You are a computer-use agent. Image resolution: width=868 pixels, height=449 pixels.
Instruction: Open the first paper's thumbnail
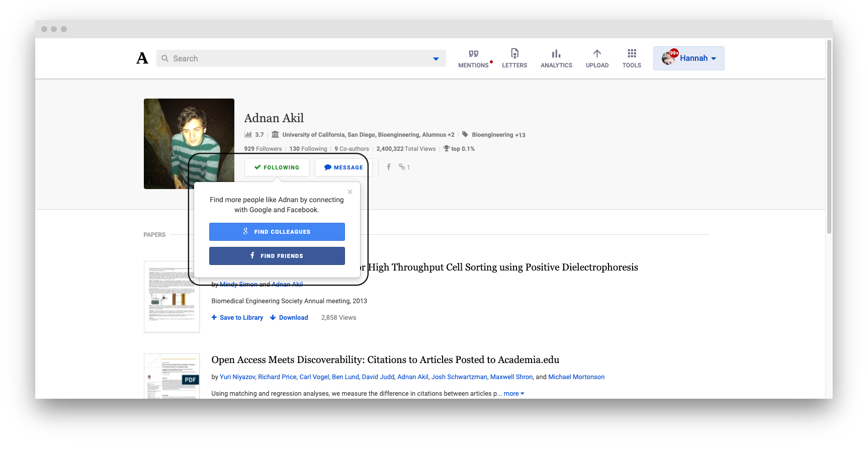(x=171, y=297)
